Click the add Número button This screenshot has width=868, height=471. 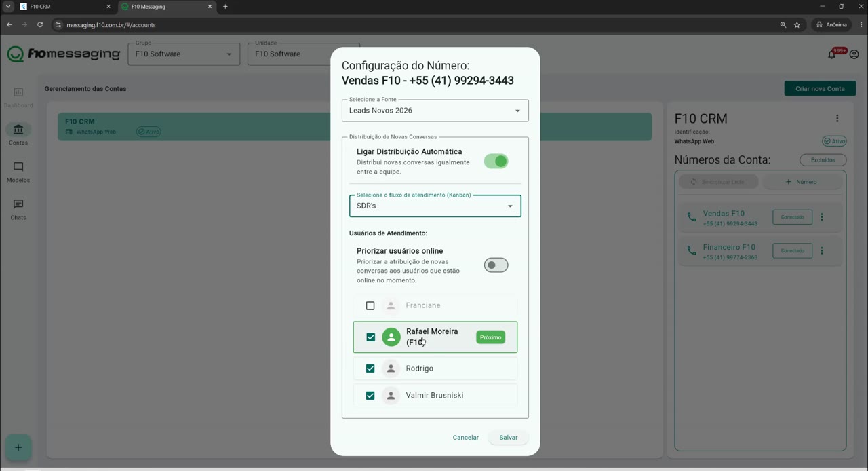801,182
